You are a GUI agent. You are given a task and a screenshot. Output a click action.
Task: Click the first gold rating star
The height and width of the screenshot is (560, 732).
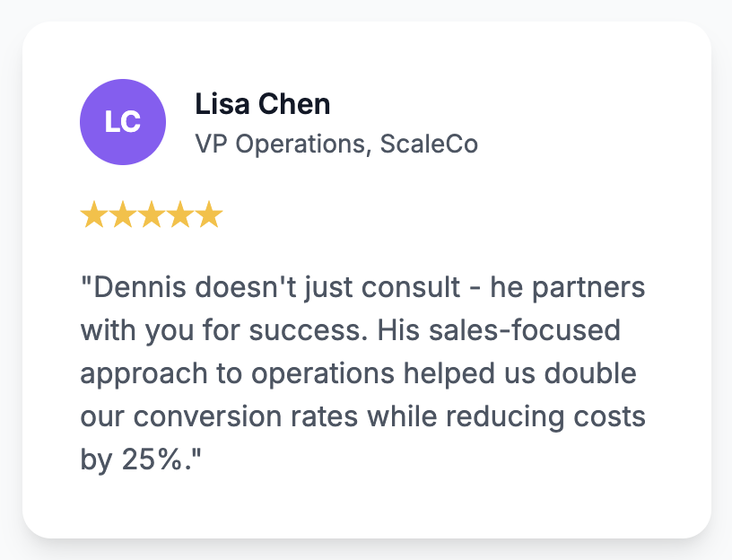94,214
